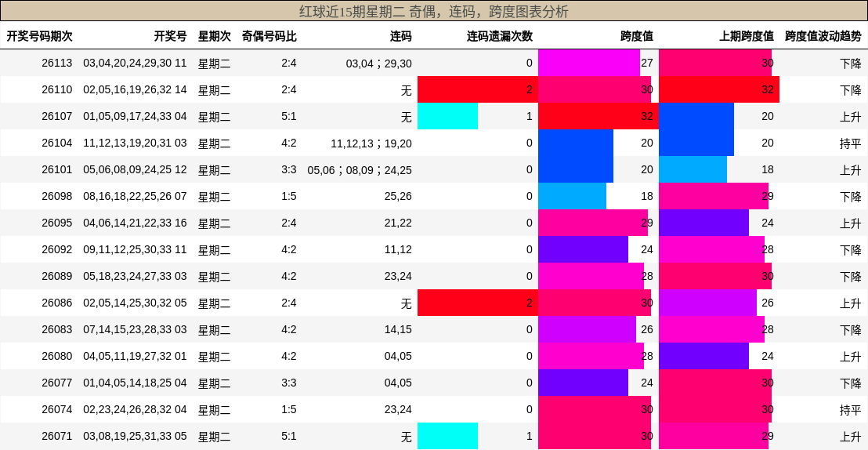The height and width of the screenshot is (450, 868).
Task: Select the 开奖号码期次 column header
Action: coord(39,37)
